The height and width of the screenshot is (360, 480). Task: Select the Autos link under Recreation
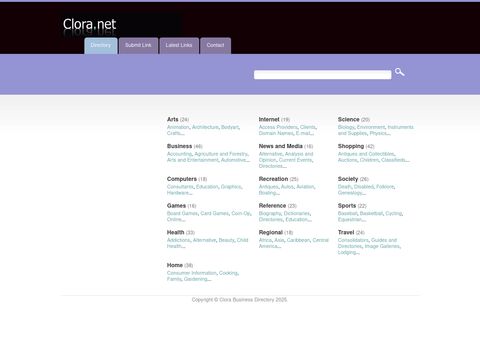coord(287,187)
